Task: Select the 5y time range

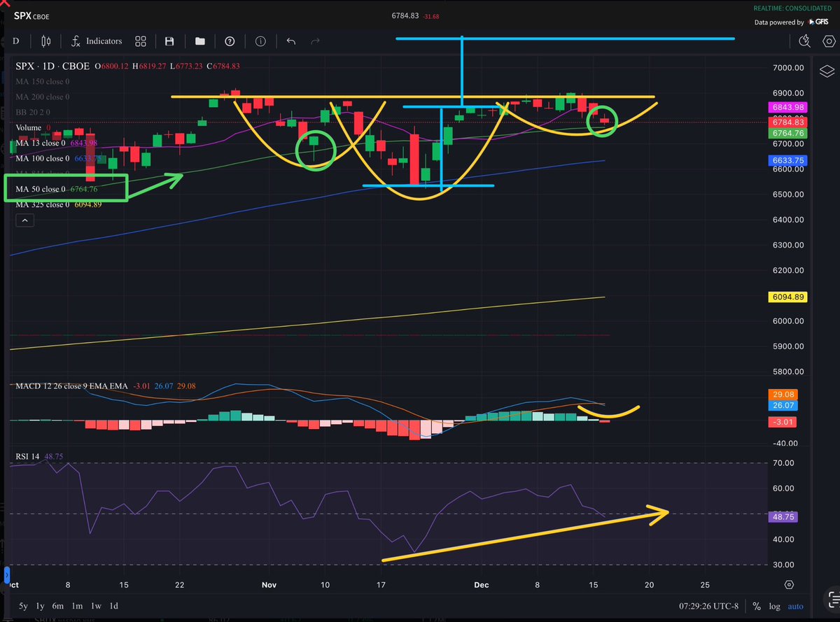Action: (x=24, y=606)
